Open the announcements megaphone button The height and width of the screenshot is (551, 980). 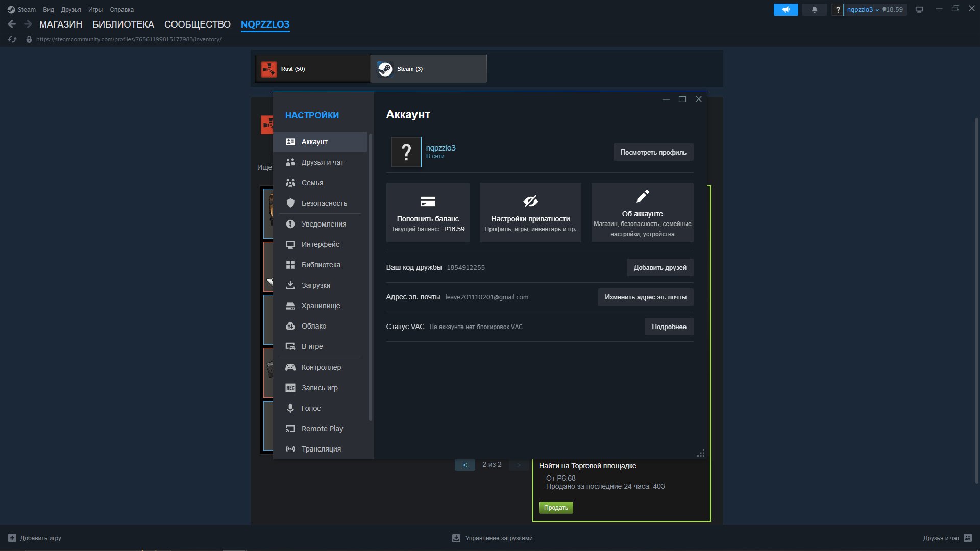click(786, 9)
